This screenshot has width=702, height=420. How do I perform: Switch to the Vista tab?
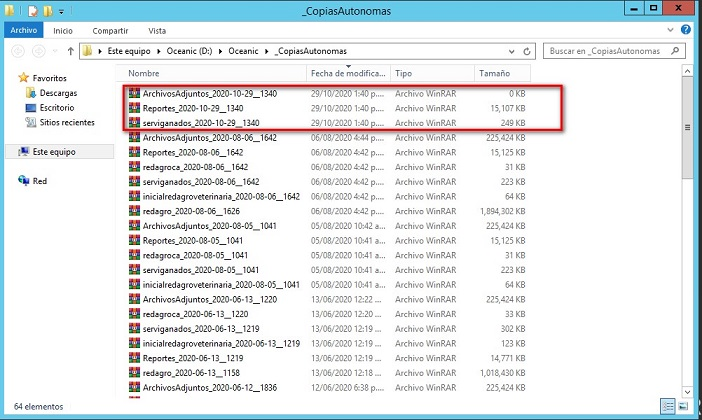click(x=157, y=30)
